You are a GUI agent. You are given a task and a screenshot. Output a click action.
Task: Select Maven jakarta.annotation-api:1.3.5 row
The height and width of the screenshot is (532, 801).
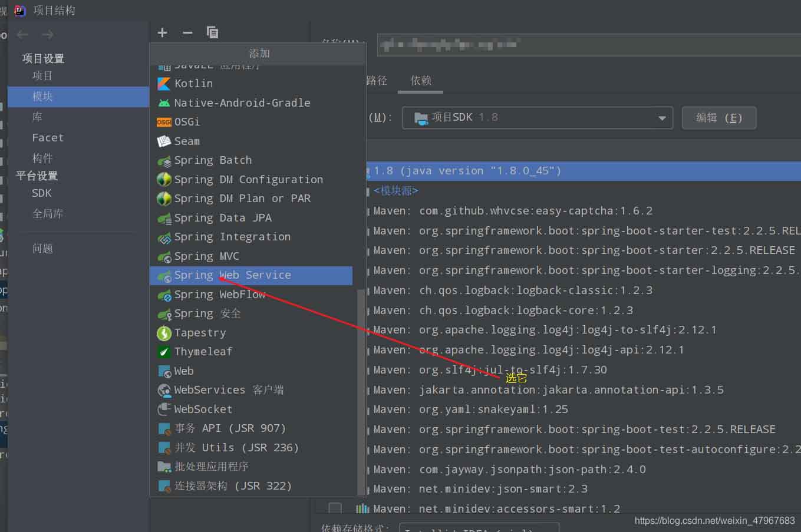(584, 390)
